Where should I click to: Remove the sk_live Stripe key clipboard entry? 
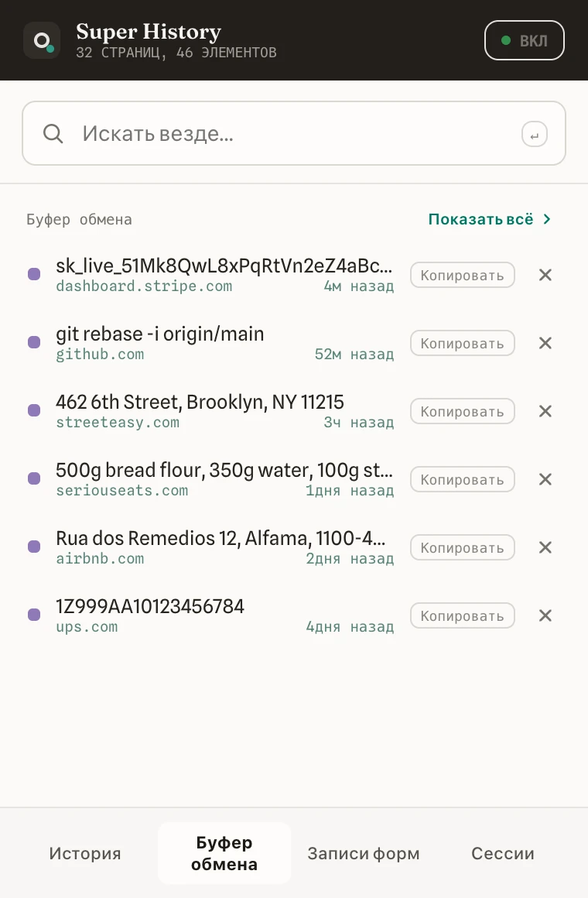(x=545, y=275)
